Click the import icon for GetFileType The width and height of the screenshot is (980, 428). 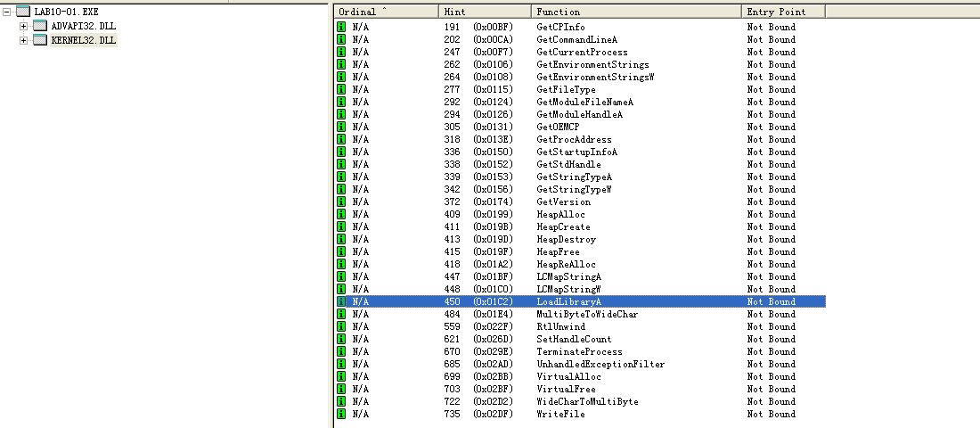coord(341,89)
